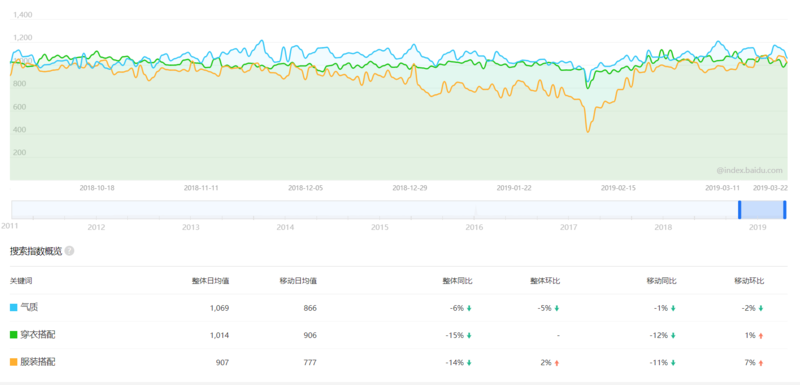The width and height of the screenshot is (800, 385).
Task: Click year 2016 on the overview timeline
Action: (474, 227)
